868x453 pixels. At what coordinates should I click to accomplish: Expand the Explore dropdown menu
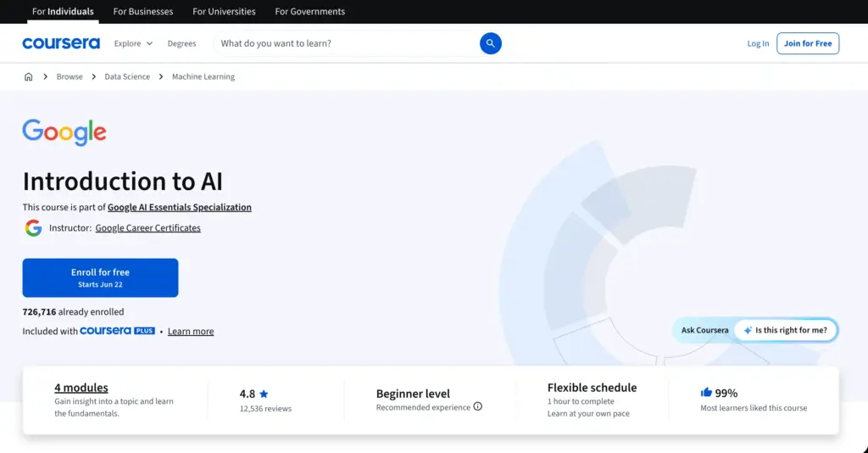[x=133, y=43]
